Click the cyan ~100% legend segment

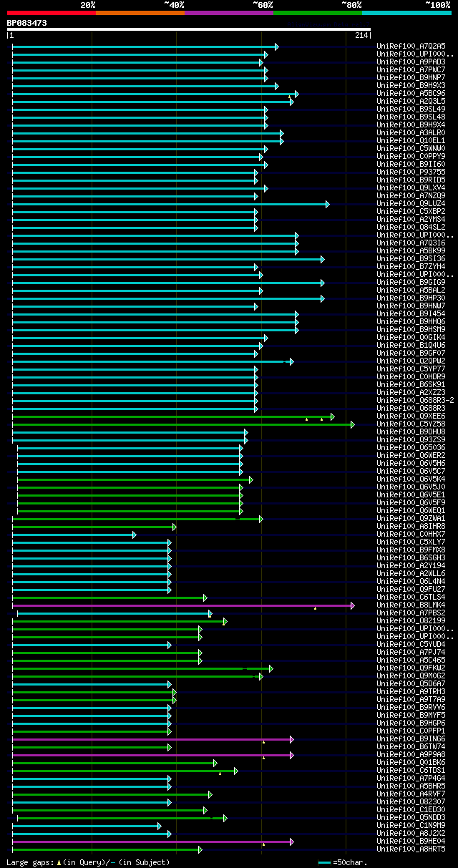tap(406, 12)
